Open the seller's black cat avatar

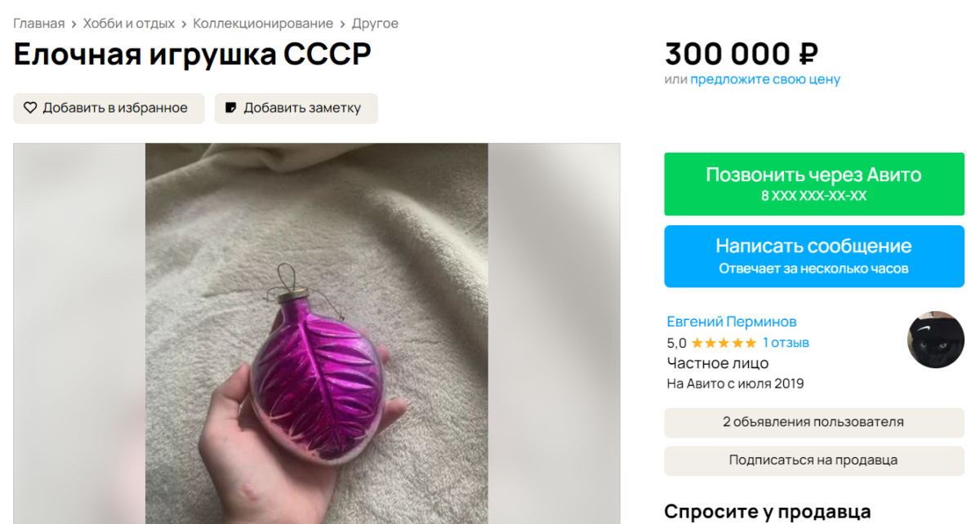point(936,340)
